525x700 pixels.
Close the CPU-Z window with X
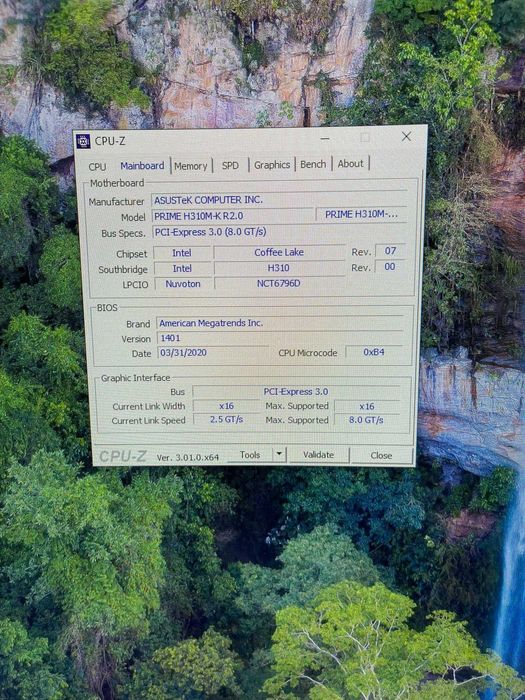406,137
